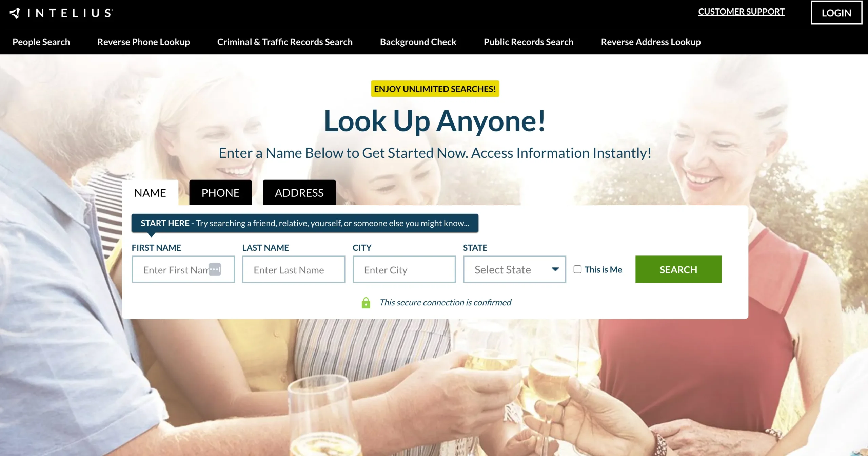868x456 pixels.
Task: Click the Enter Last Name field
Action: [x=294, y=269]
